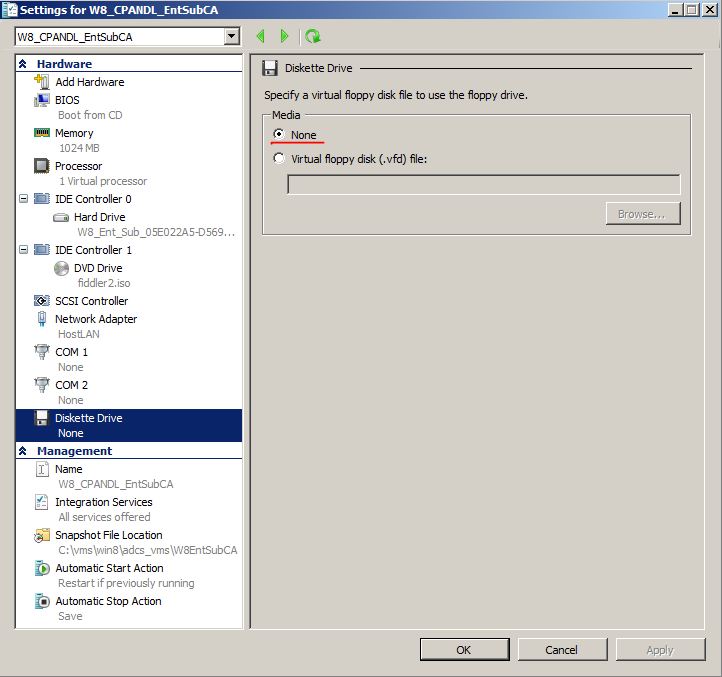Click the floppy icon in Diskette Drive header

pyautogui.click(x=269, y=68)
